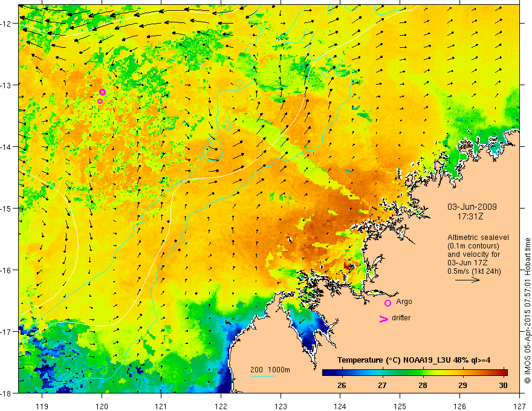532x411 pixels.
Task: Click the '121' longitude axis label
Action: pos(161,406)
